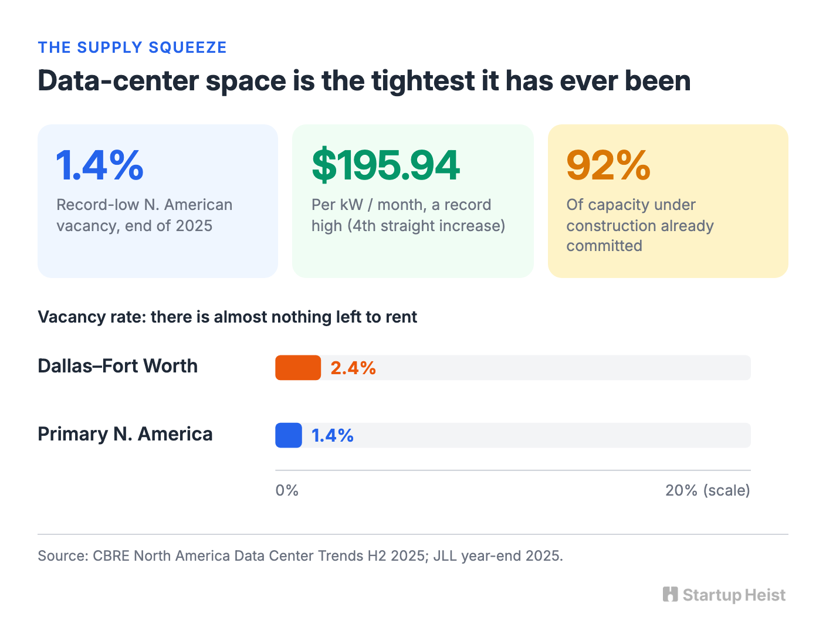
Task: Click THE SUPPLY SQUEEZE heading label
Action: pos(132,48)
